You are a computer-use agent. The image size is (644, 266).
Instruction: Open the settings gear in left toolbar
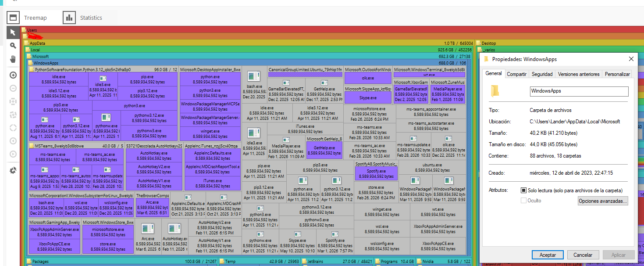(13, 170)
